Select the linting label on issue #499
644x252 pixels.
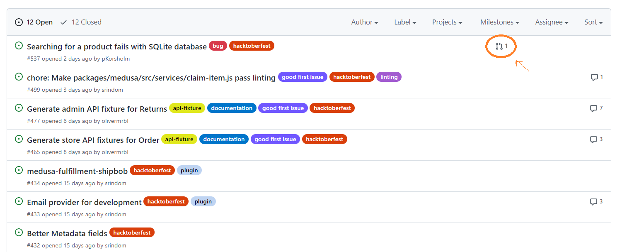389,77
